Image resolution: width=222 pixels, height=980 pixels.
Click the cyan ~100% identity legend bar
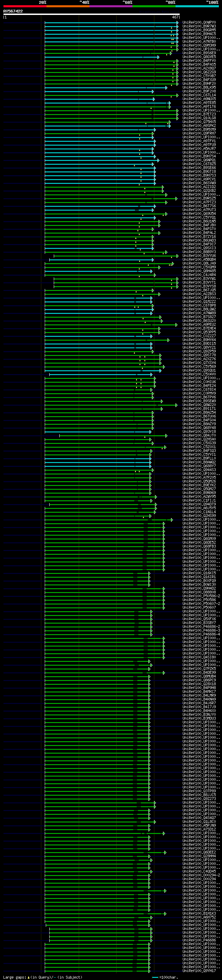197,6
